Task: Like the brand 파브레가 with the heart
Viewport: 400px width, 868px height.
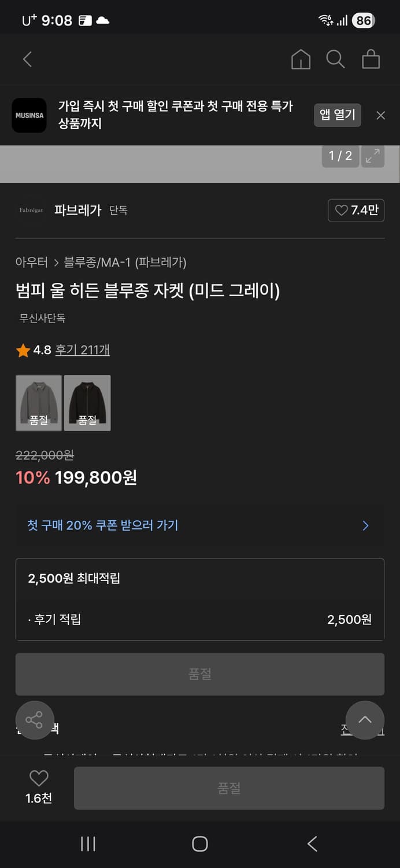Action: (356, 211)
